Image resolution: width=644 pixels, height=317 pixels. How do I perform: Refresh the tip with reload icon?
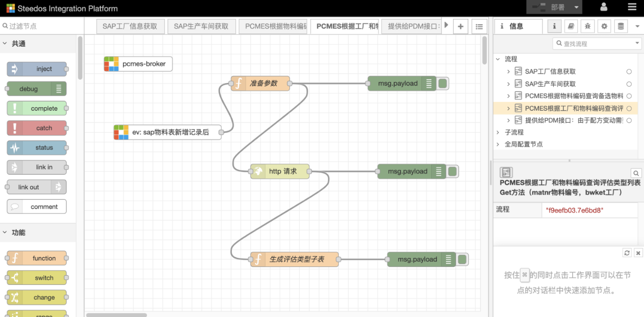tap(627, 253)
